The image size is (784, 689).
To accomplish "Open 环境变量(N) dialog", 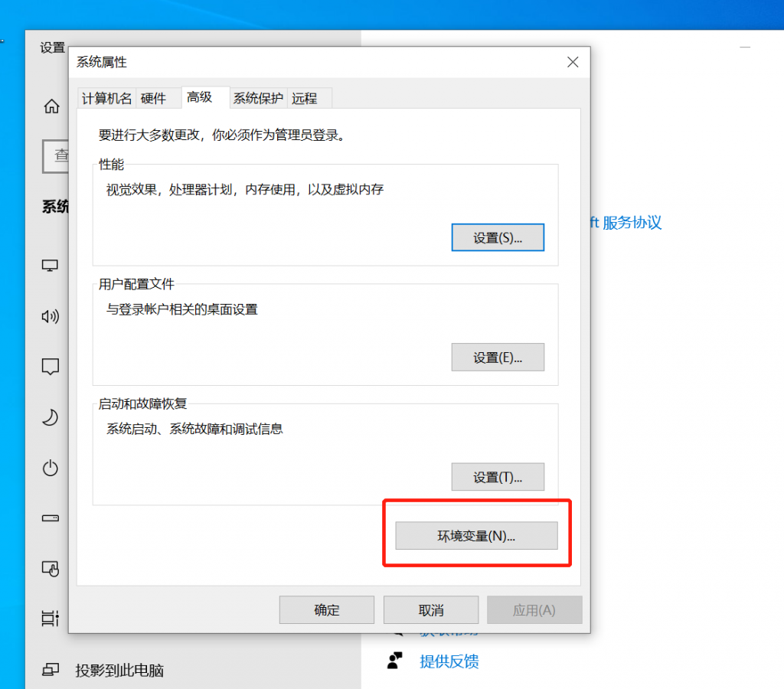I will click(x=476, y=535).
